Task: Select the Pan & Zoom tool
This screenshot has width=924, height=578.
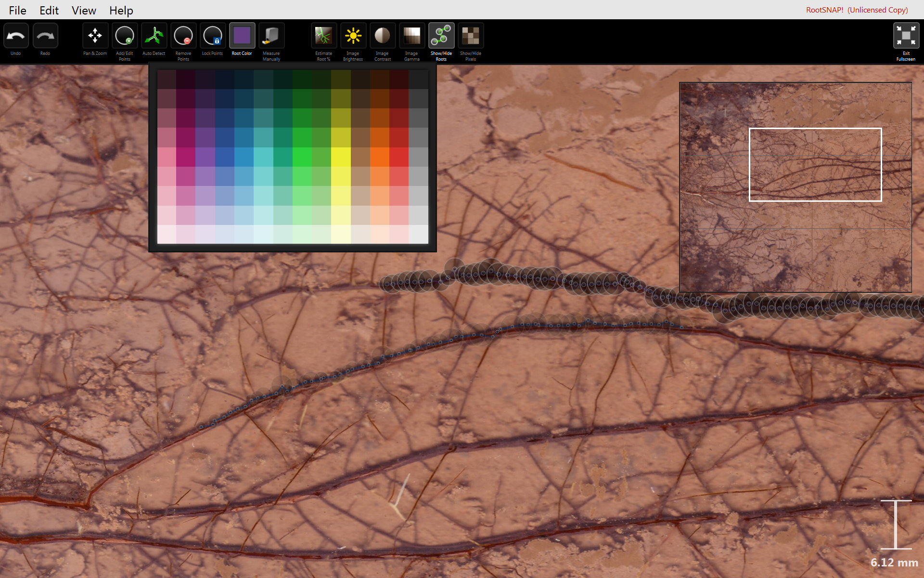Action: click(95, 36)
